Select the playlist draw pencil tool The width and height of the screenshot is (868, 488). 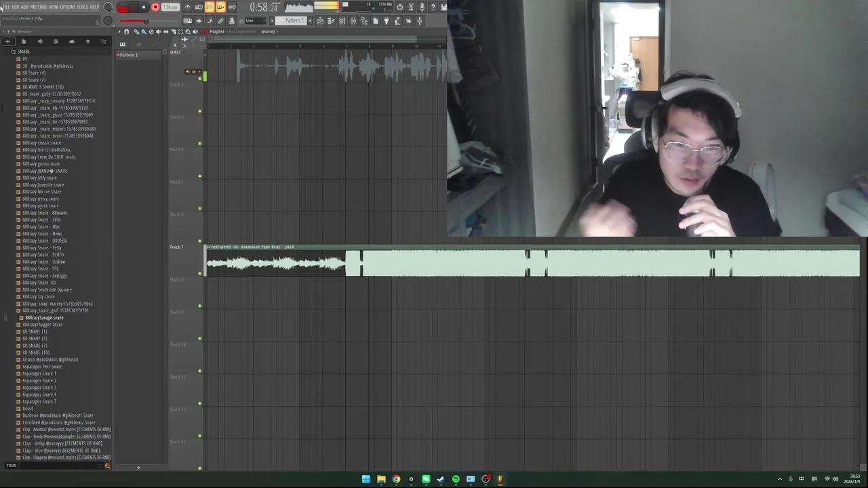click(x=136, y=31)
